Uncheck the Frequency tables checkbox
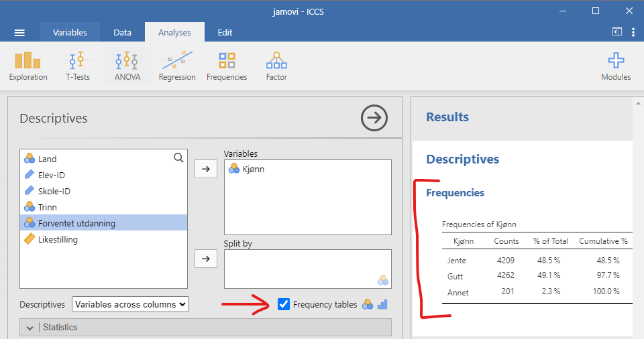644x339 pixels. 284,304
